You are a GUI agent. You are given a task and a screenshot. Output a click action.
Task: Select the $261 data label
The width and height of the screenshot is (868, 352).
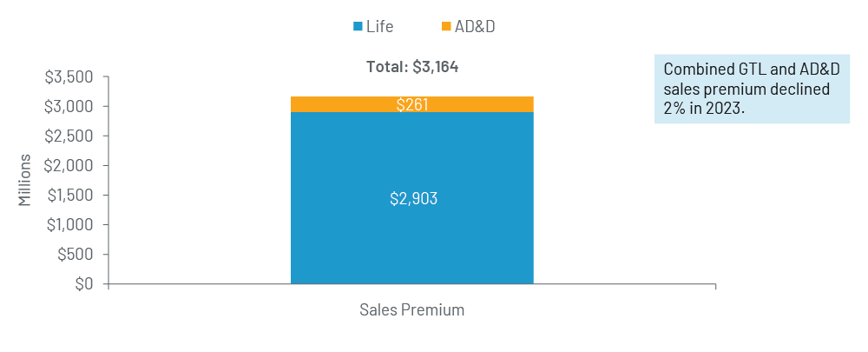click(412, 105)
